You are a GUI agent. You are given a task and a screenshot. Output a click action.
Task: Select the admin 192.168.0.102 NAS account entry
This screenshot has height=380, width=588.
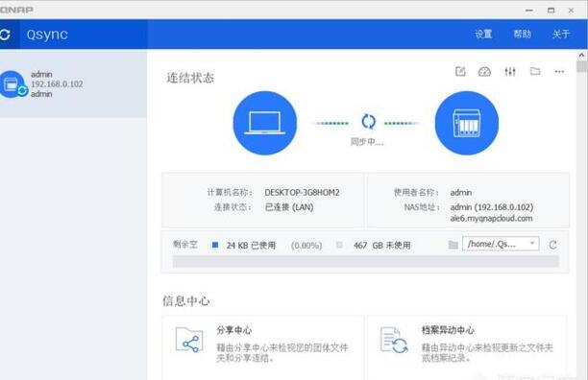73,84
